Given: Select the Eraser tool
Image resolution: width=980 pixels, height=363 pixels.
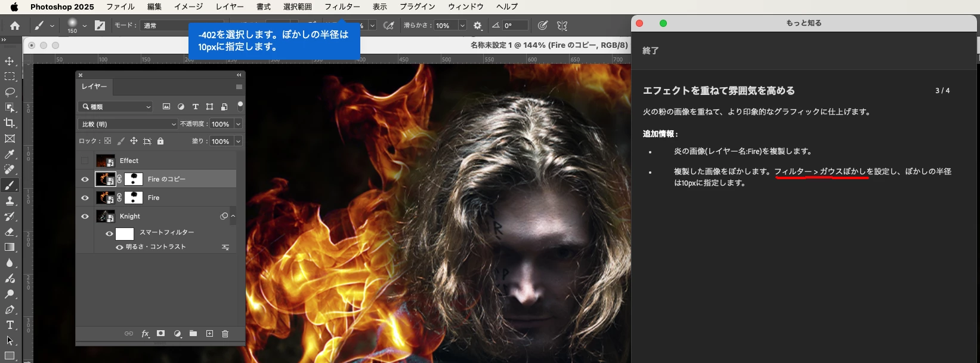Looking at the screenshot, I should (x=10, y=232).
